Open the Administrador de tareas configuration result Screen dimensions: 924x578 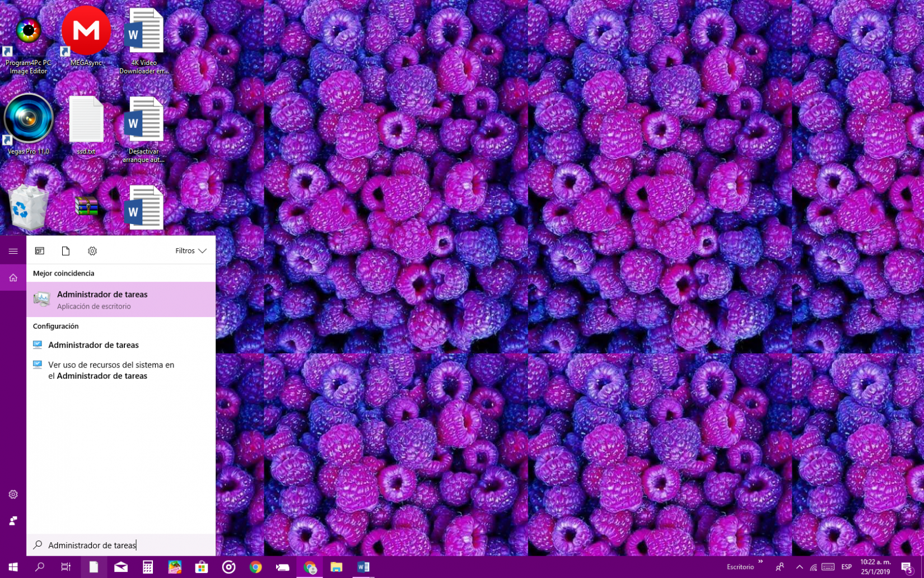click(121, 345)
